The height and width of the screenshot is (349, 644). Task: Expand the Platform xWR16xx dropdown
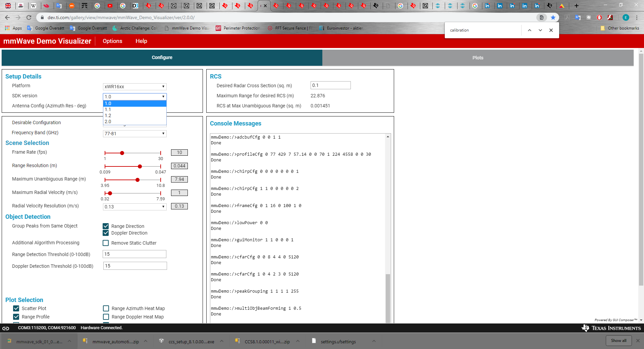click(x=135, y=87)
